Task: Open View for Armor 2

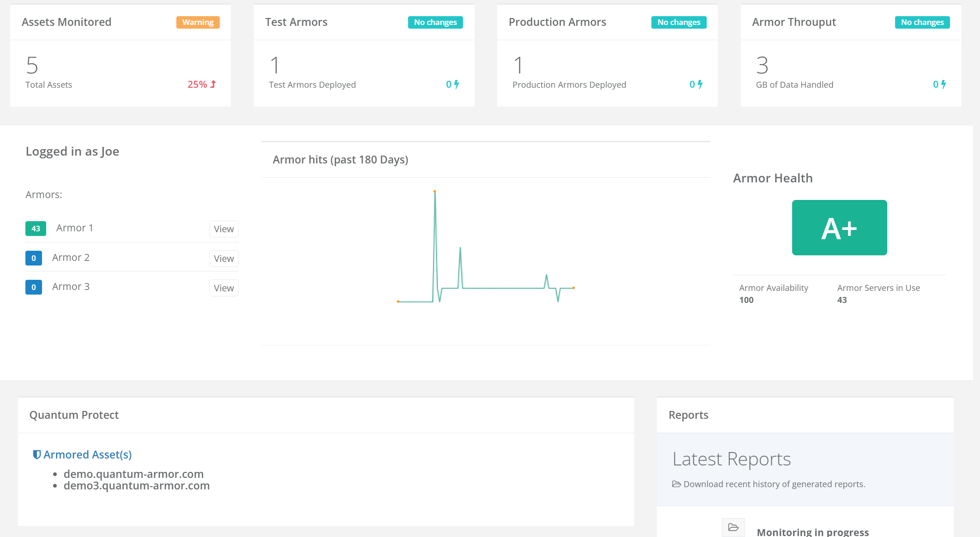Action: (224, 259)
